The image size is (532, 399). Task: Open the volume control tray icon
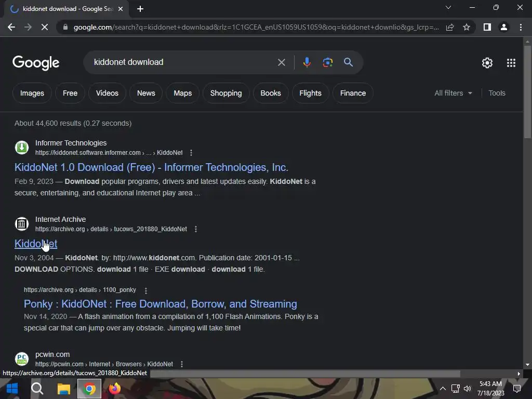468,389
